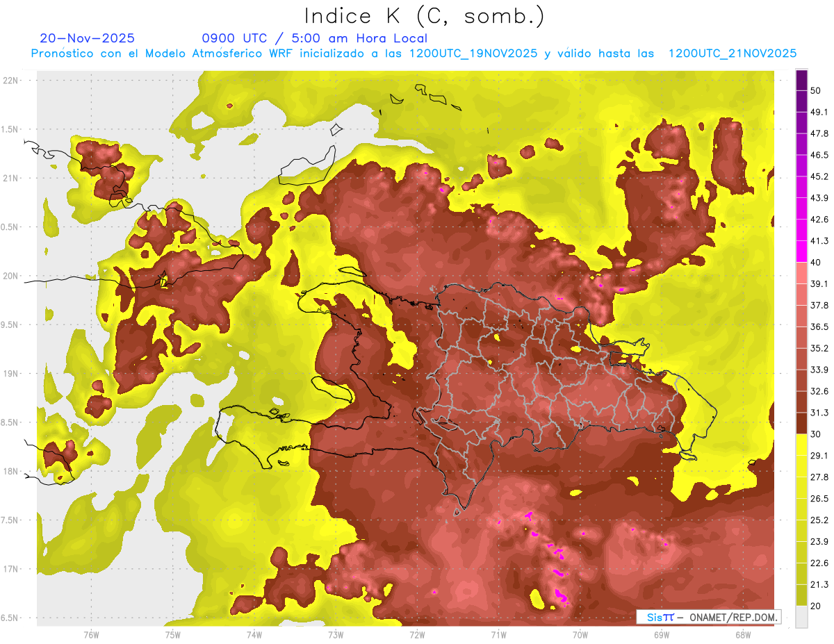This screenshot has height=644, width=834.
Task: Pick the magenta colorbar band between 40 and 41.3
Action: (x=801, y=251)
